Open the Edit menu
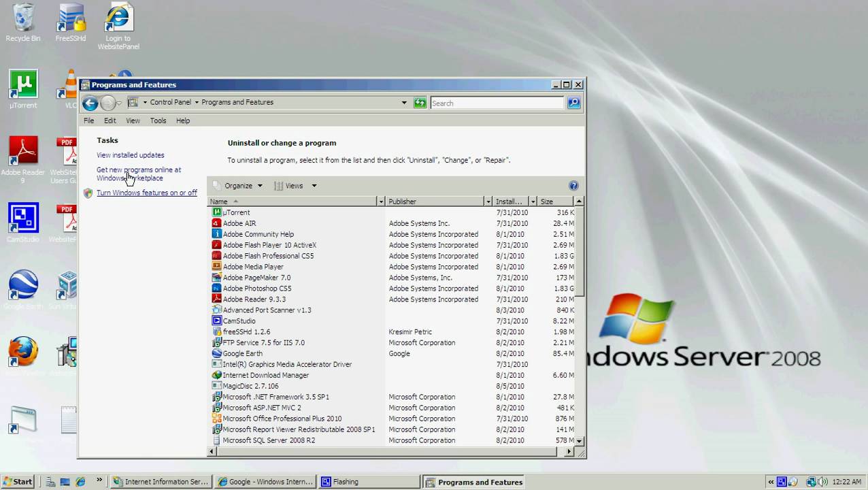Image resolution: width=868 pixels, height=490 pixels. pos(110,120)
